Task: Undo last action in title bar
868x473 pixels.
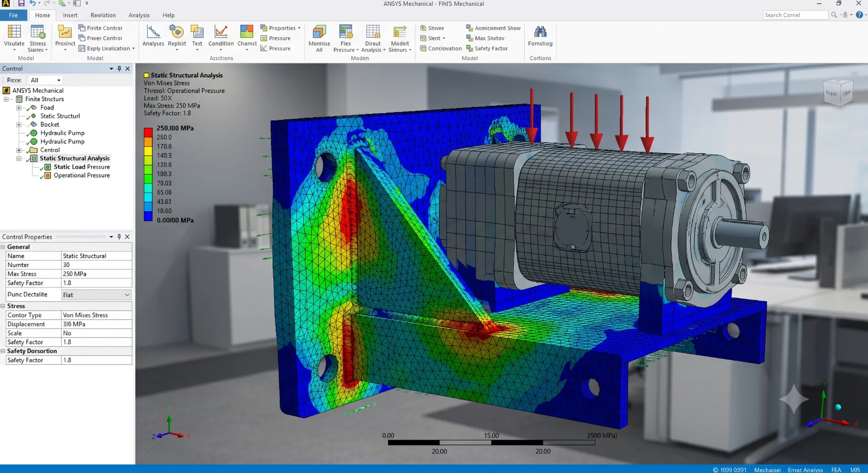Action: [x=32, y=3]
